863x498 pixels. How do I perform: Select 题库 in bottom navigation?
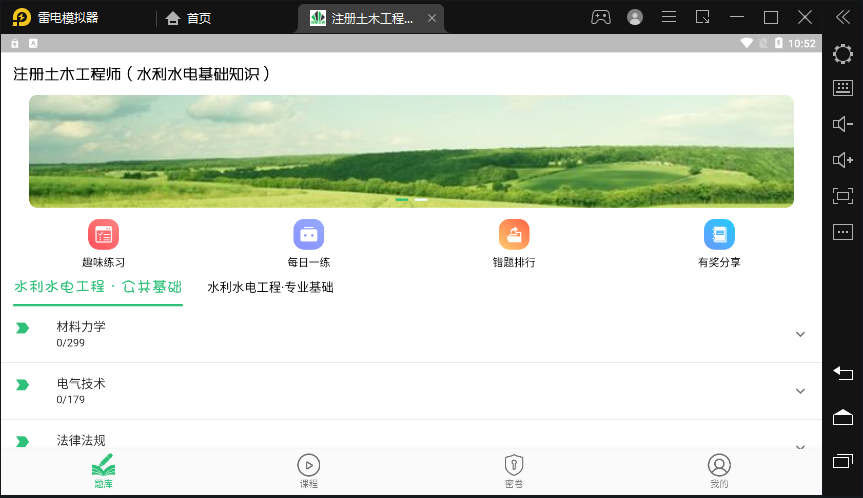[x=103, y=471]
